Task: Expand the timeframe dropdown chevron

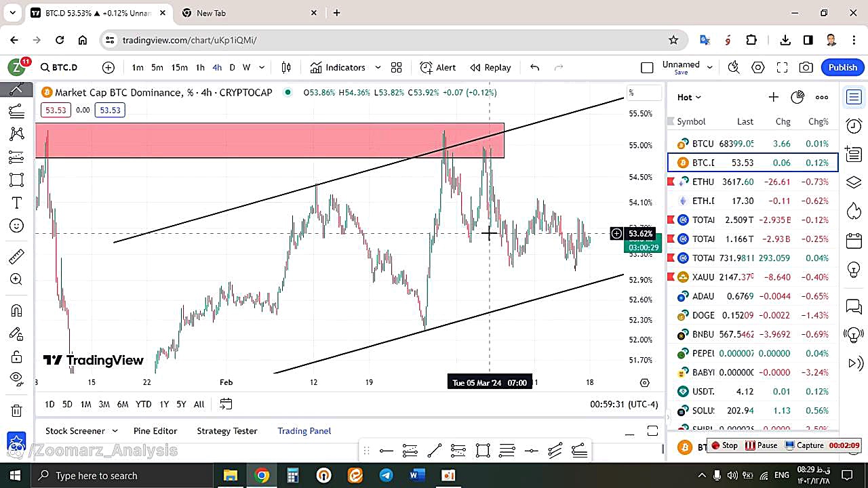Action: [x=262, y=67]
